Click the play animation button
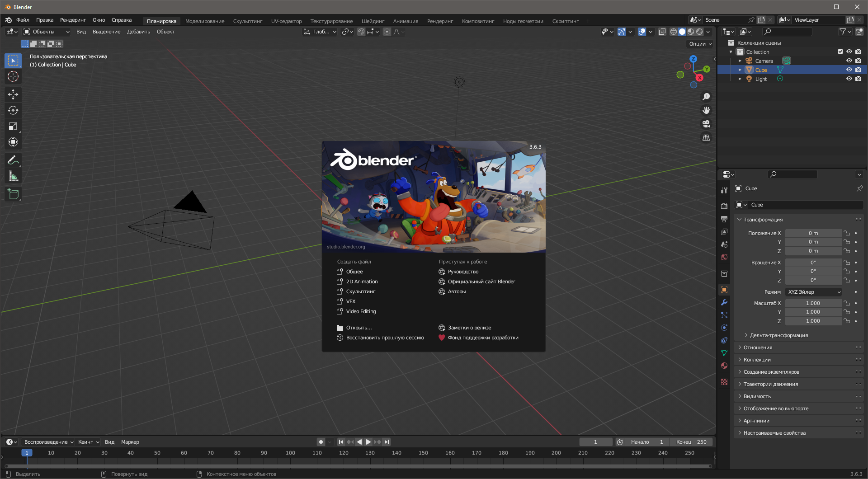Viewport: 868px width, 479px height. click(368, 442)
